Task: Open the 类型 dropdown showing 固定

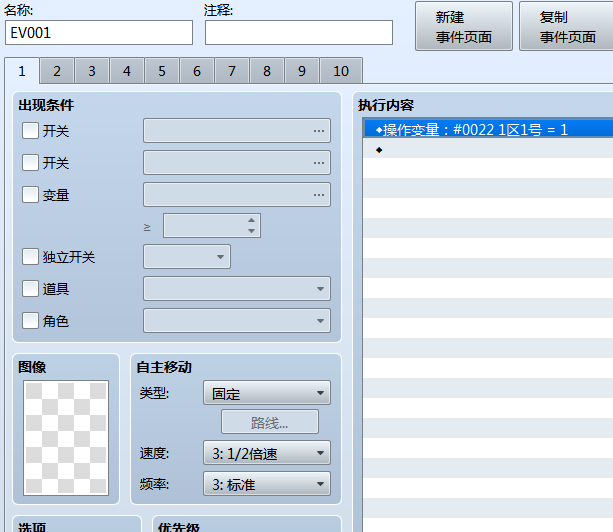Action: (x=267, y=393)
